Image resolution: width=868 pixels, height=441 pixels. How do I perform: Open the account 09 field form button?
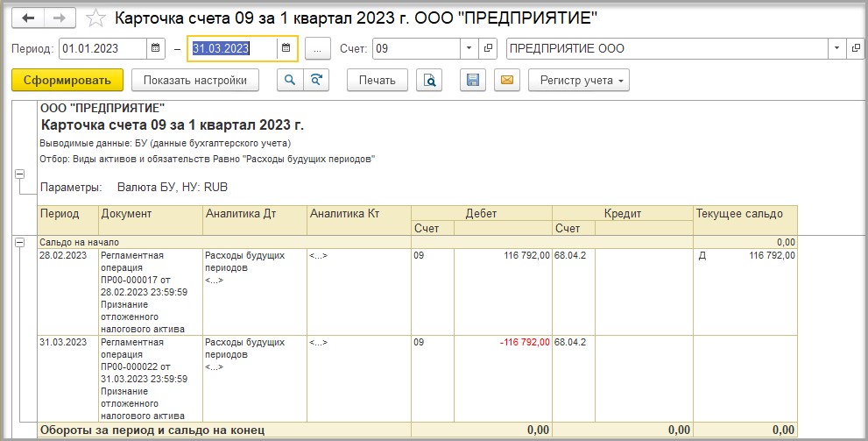489,48
